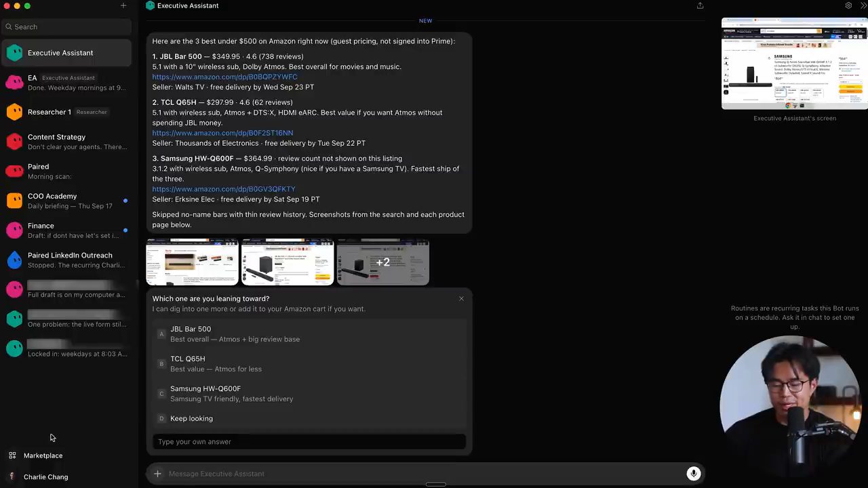
Task: Open the TCL Q65H Amazon link
Action: pyautogui.click(x=222, y=133)
